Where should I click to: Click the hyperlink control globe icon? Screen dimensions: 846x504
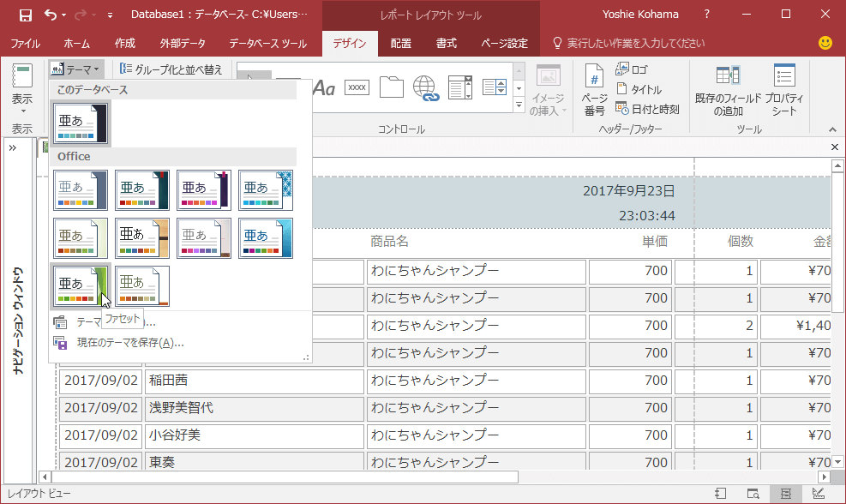pos(425,87)
